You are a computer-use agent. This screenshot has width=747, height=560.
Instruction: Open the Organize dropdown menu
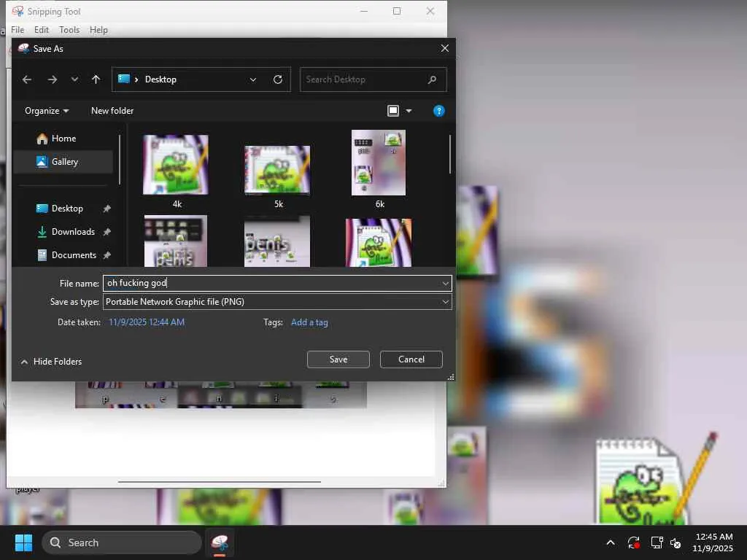47,111
